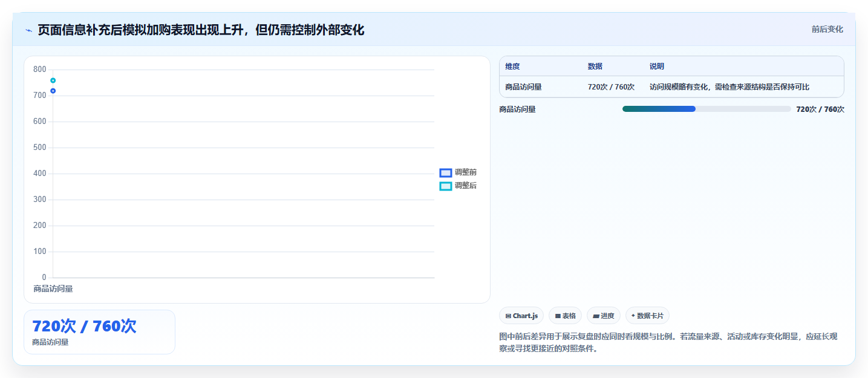Image resolution: width=868 pixels, height=378 pixels.
Task: Click the large 720次 / 760次 card value
Action: coord(84,326)
